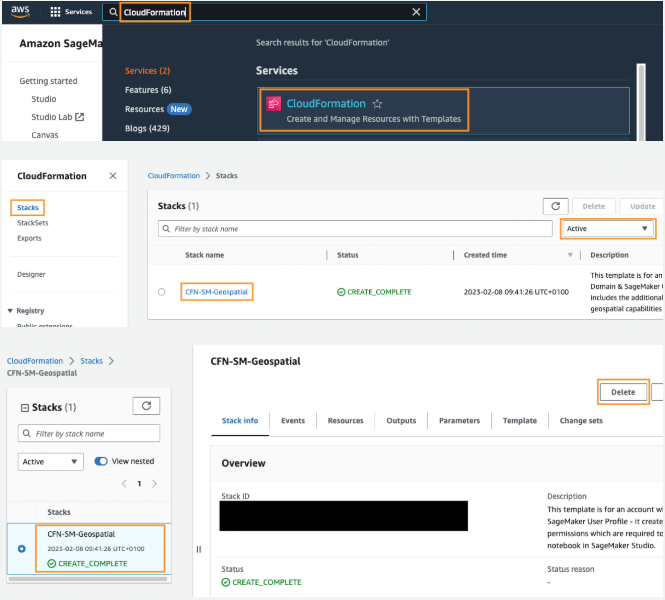
Task: Refresh the stacks list in side panel
Action: [x=146, y=406]
